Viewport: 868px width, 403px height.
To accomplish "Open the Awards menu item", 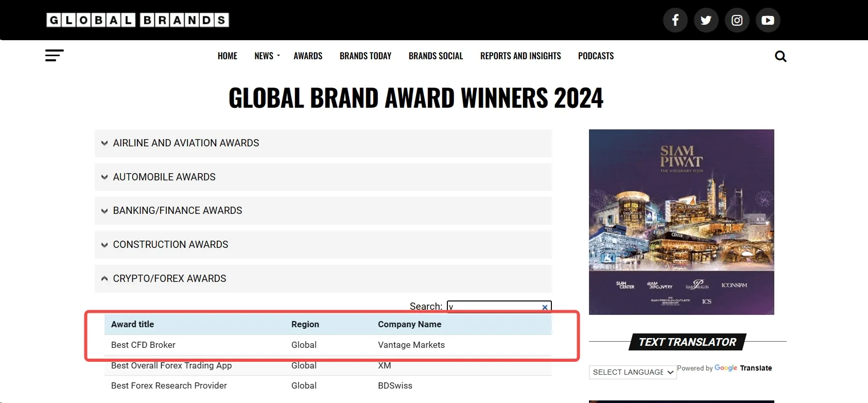I will 308,56.
